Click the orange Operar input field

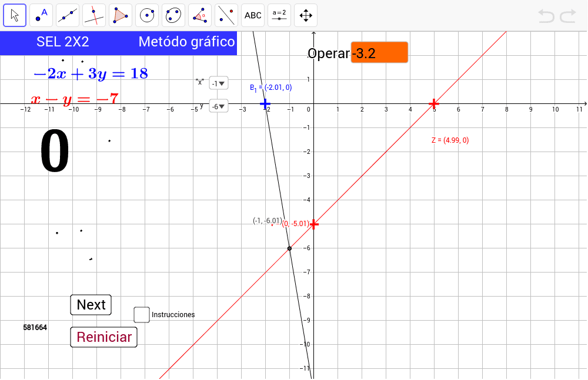click(x=379, y=52)
